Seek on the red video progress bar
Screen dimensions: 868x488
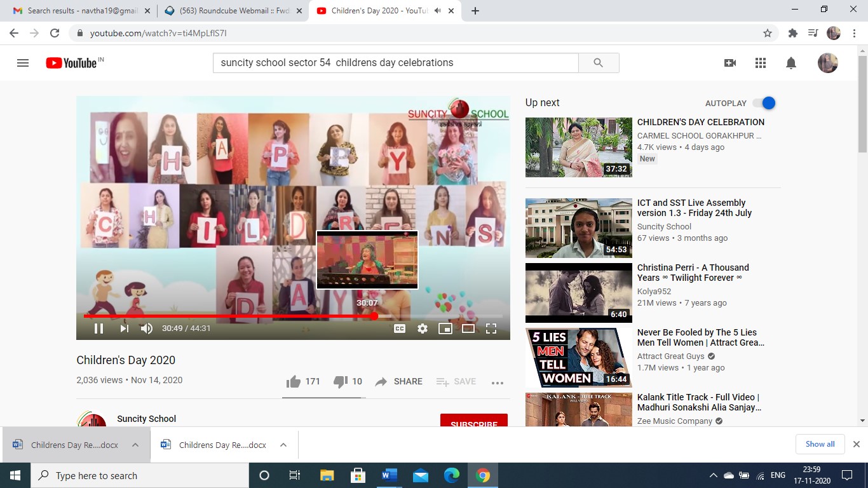point(293,316)
